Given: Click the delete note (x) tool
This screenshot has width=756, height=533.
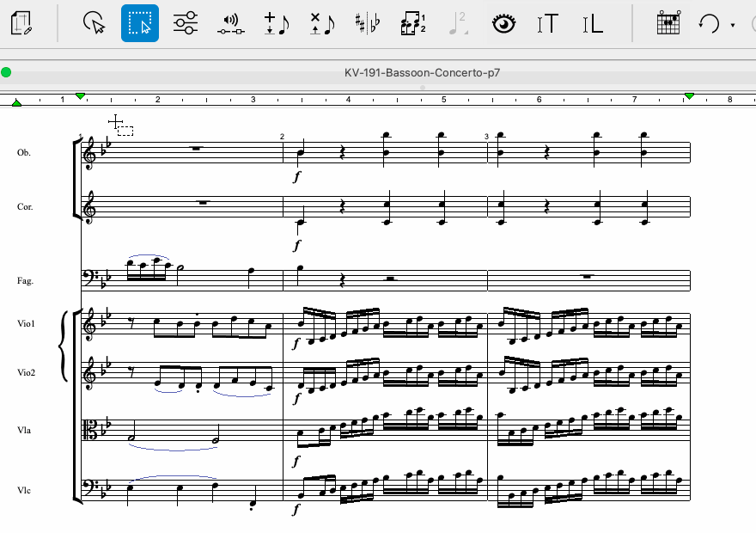Looking at the screenshot, I should [x=321, y=23].
